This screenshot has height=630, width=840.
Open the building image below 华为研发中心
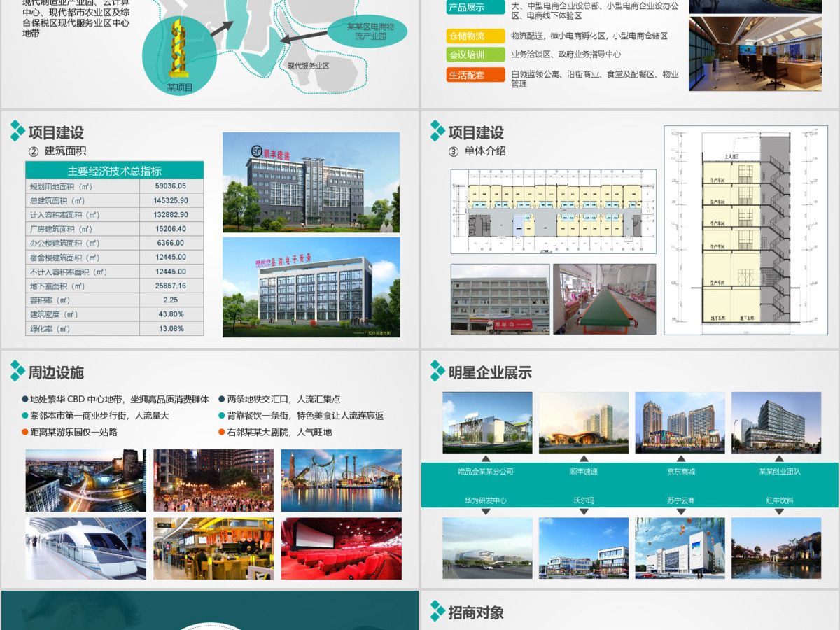[487, 548]
